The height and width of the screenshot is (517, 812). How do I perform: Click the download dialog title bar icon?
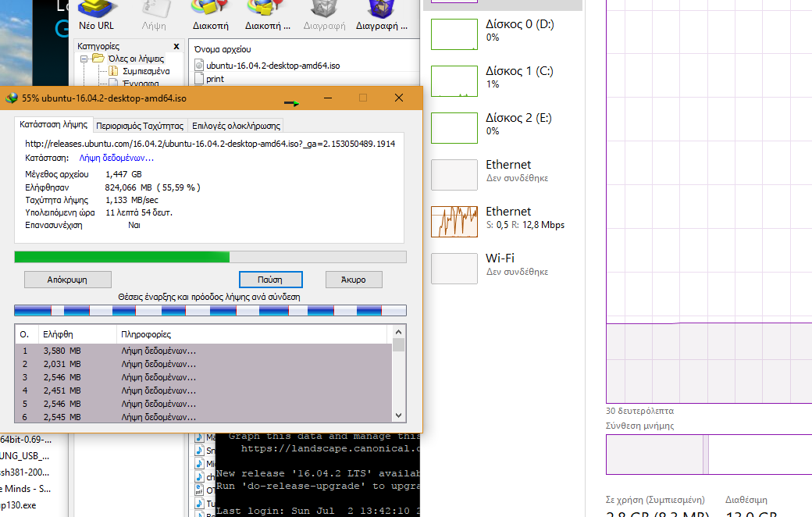12,98
